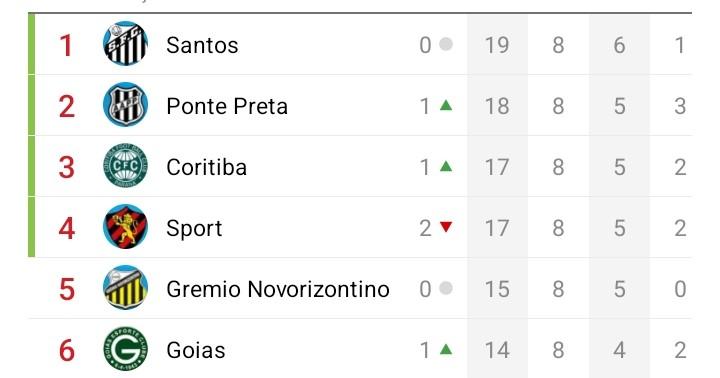Click Gremio Novorizontino's grey no-change dot

[x=446, y=288]
